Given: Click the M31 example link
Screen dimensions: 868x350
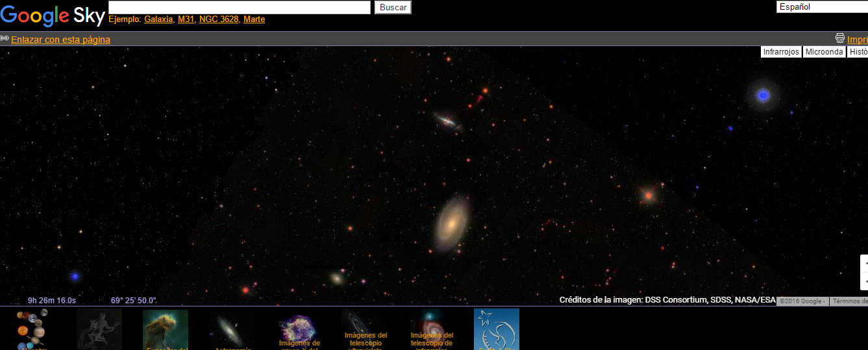Looking at the screenshot, I should [x=186, y=19].
